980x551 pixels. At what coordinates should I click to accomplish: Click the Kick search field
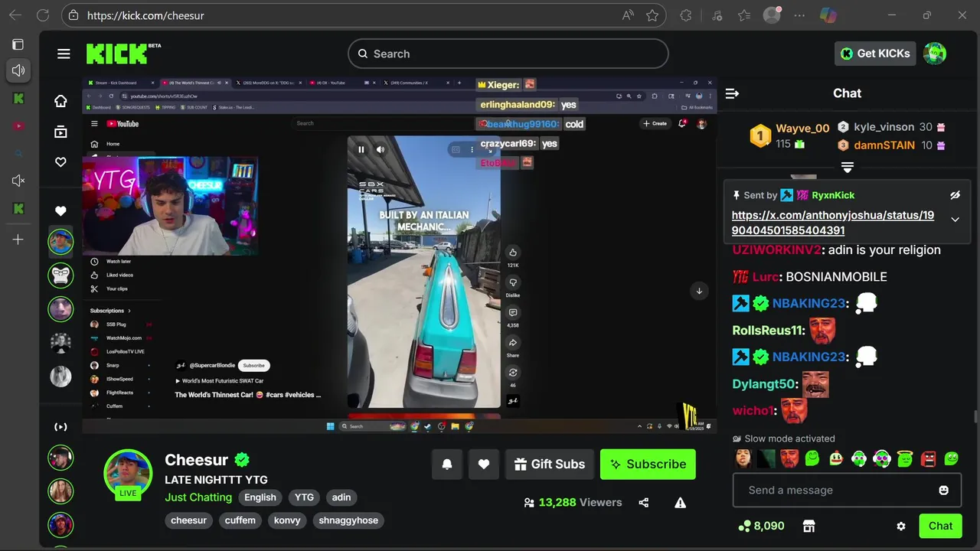508,54
